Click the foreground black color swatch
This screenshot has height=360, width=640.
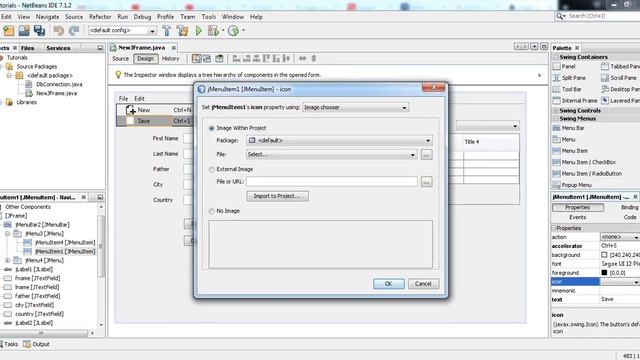(604, 273)
